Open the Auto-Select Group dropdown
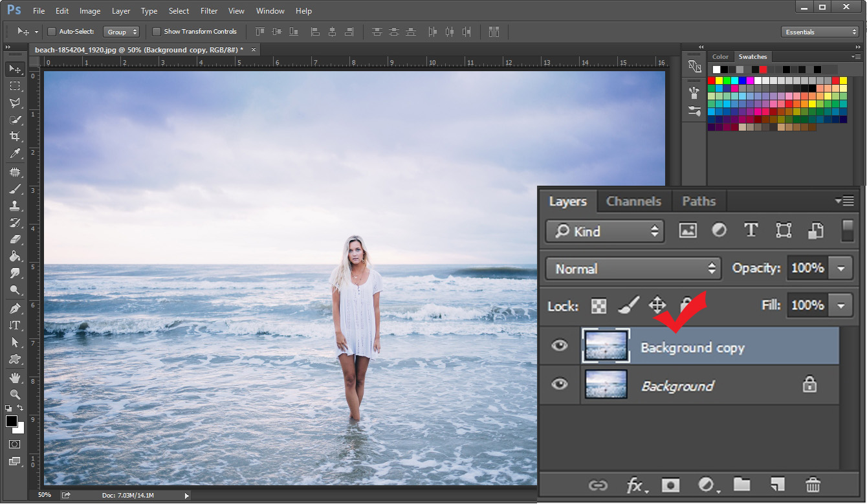This screenshot has height=504, width=867. coord(121,32)
